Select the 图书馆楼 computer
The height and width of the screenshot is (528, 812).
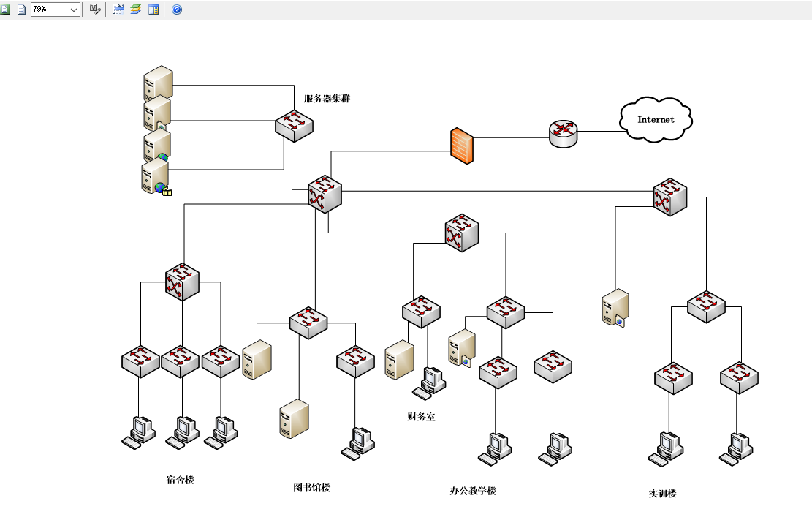(358, 444)
